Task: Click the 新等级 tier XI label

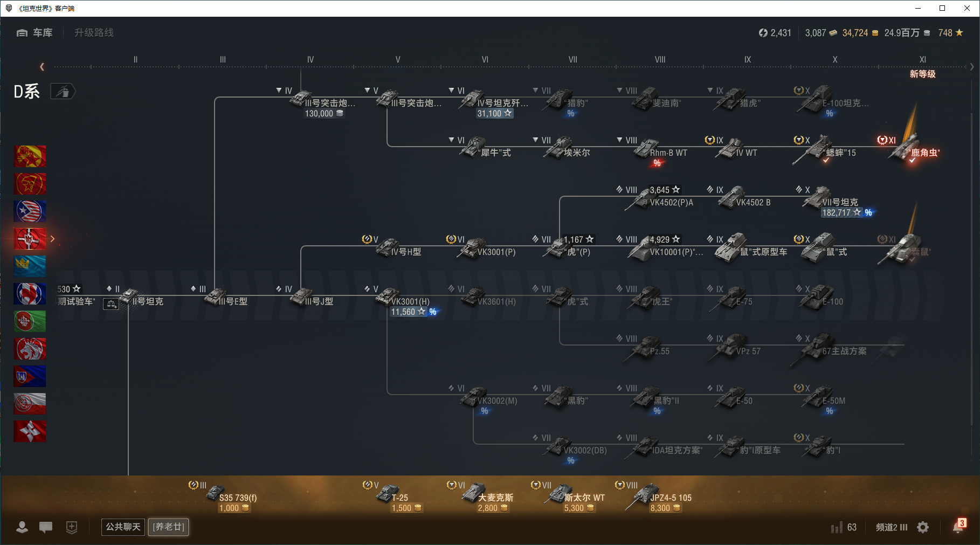Action: (x=922, y=74)
